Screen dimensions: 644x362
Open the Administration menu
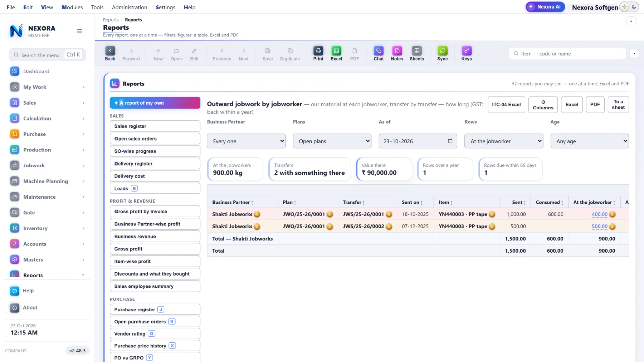tap(130, 7)
